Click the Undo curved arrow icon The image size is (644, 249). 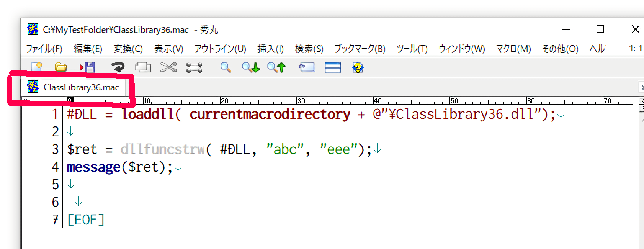point(118,68)
